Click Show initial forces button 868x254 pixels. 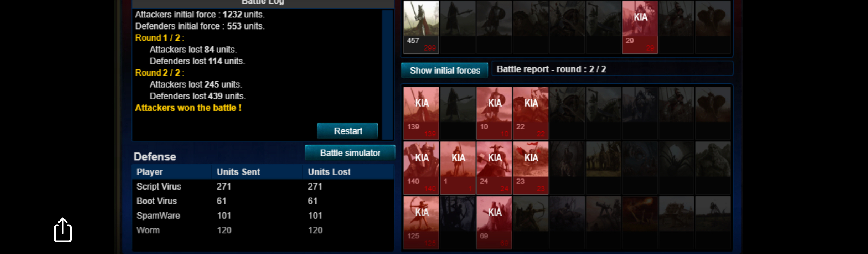[x=445, y=70]
